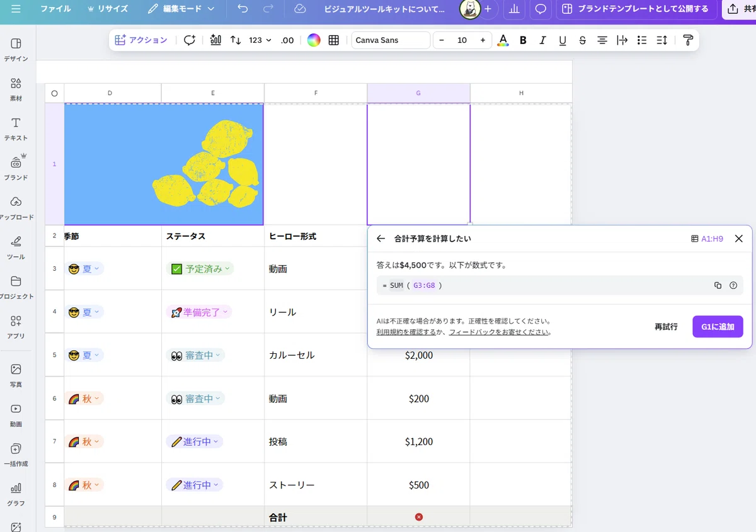This screenshot has height=532, width=756.
Task: Open the デザイン sidebar tab
Action: click(x=16, y=50)
